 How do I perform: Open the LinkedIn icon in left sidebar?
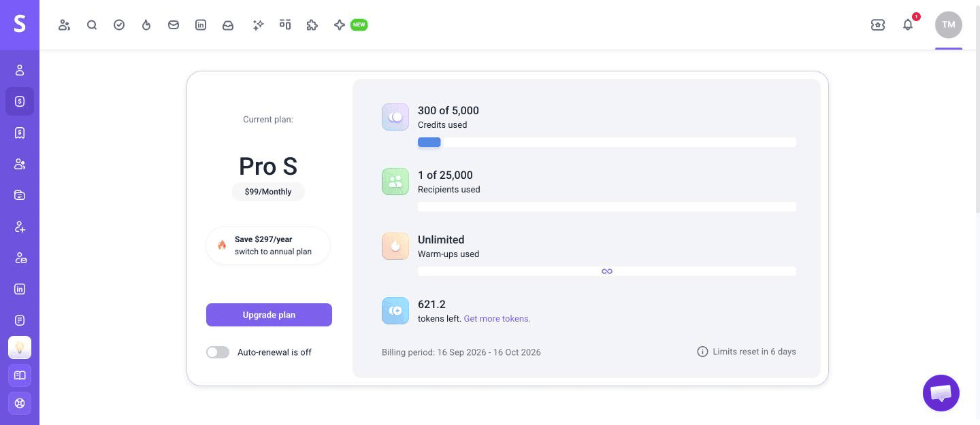20,289
